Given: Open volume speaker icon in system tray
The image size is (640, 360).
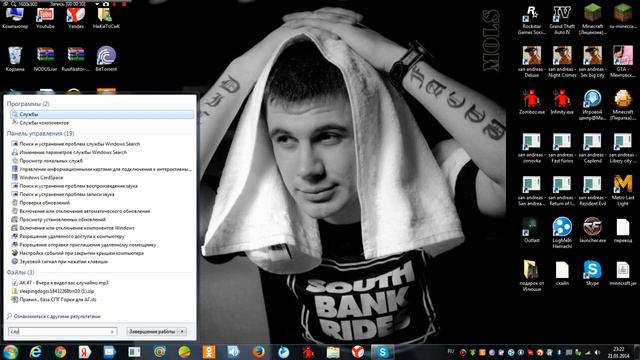Looking at the screenshot, I should [598, 352].
